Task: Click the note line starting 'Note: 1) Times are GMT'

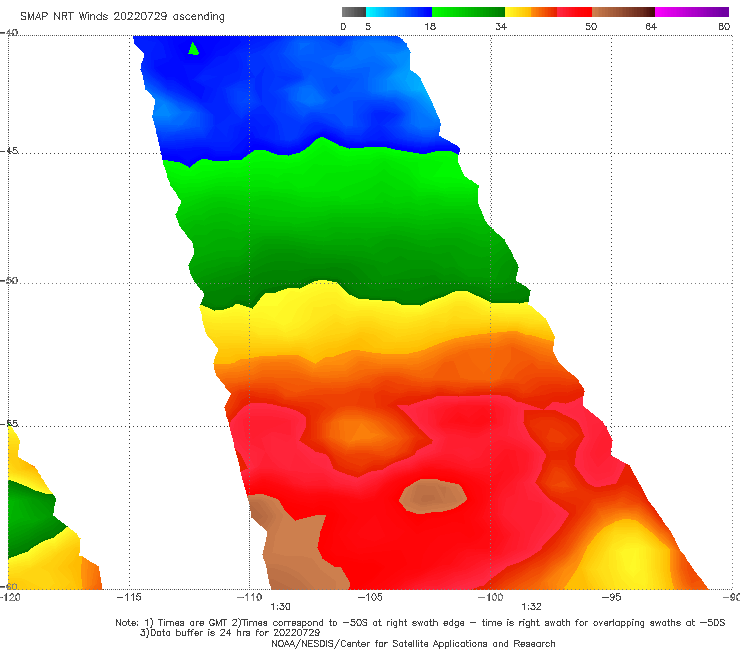Action: pyautogui.click(x=420, y=623)
